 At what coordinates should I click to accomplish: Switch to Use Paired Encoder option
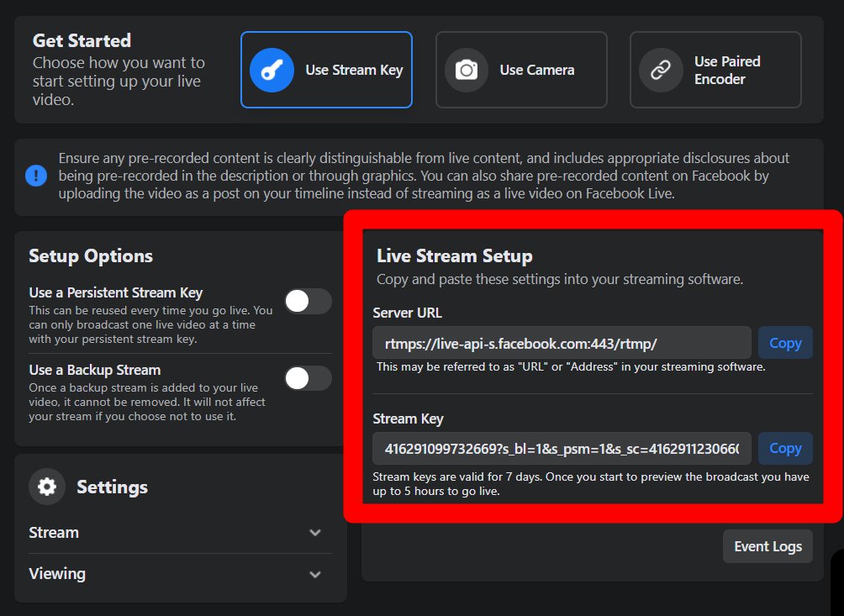(716, 70)
